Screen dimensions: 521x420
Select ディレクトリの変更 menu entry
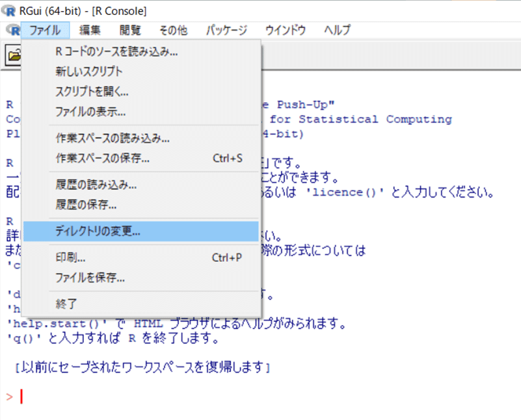pyautogui.click(x=141, y=231)
